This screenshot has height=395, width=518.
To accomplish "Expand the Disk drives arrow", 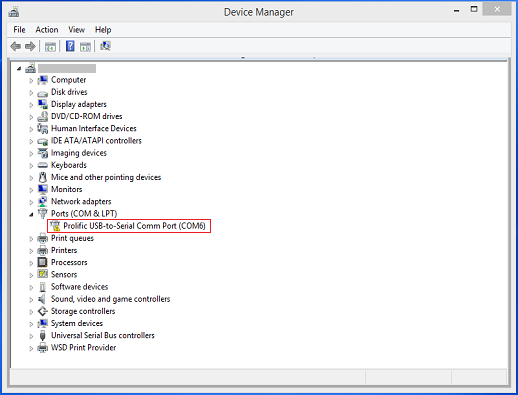I will [31, 93].
